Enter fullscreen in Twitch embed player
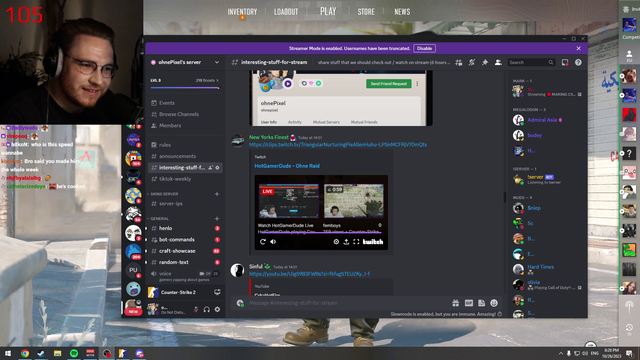Viewport: 640px width, 360px height. point(356,242)
